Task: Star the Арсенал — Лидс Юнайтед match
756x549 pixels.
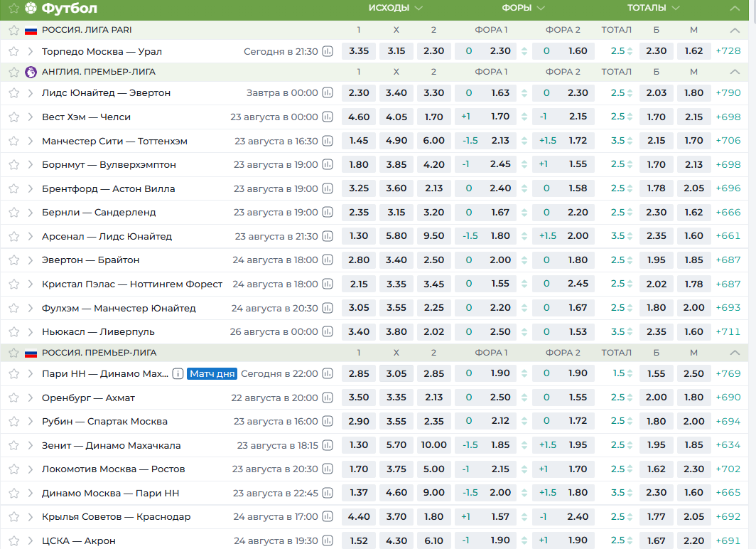Action: 14,236
